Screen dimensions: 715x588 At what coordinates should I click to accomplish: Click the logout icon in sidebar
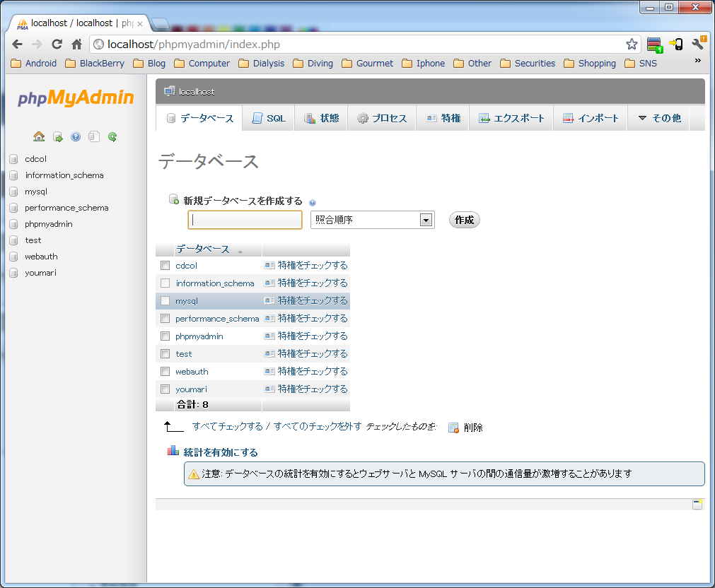[57, 136]
